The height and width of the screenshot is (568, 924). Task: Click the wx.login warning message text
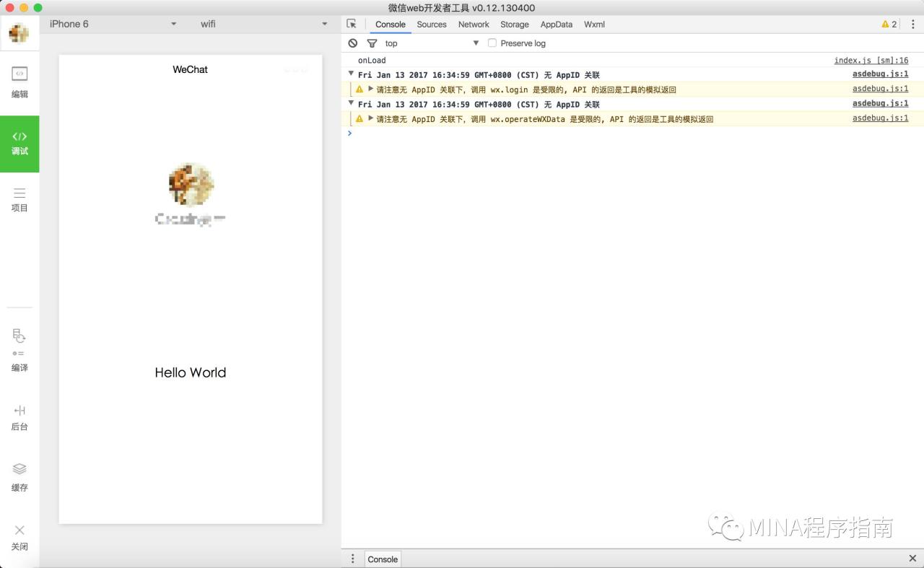point(526,89)
